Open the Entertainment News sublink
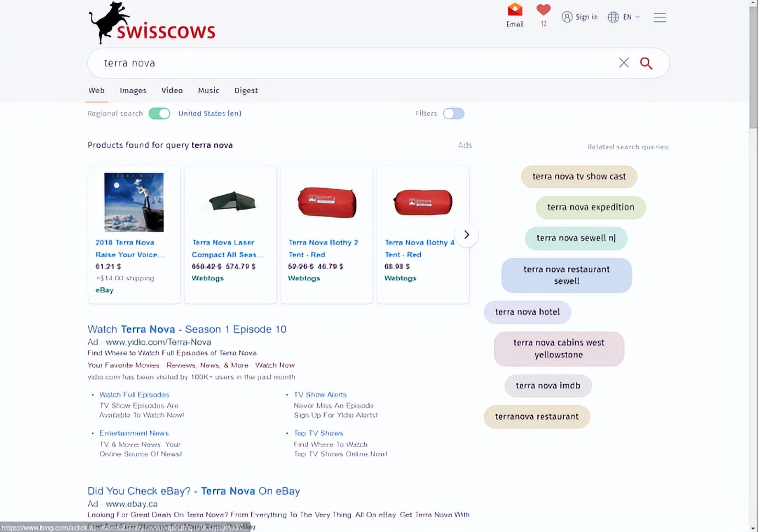The width and height of the screenshot is (759, 532). (134, 433)
